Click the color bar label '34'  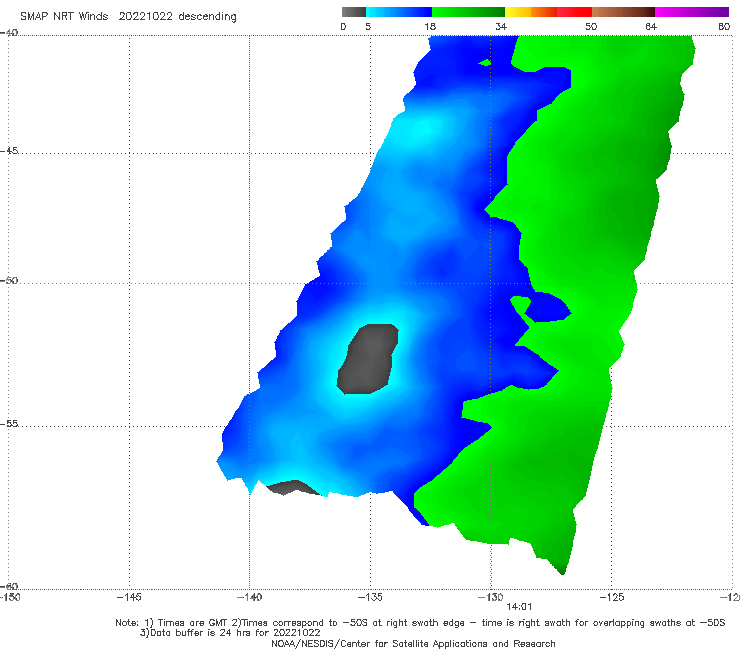[x=501, y=26]
